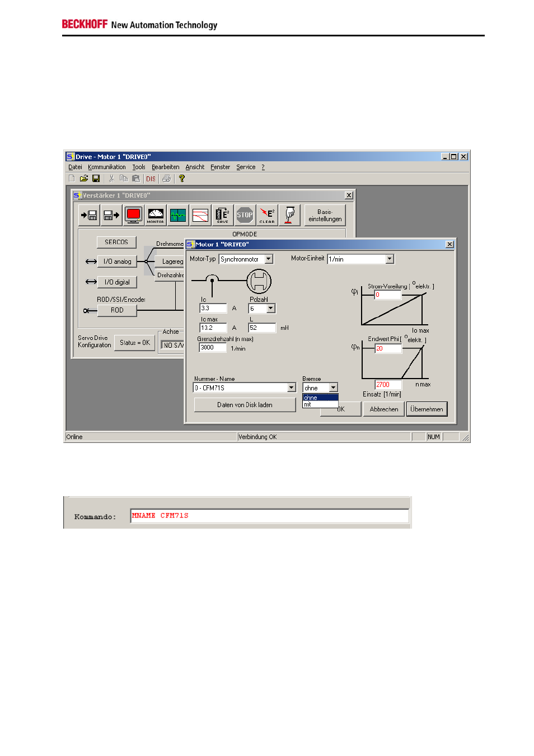This screenshot has height=756, width=534.
Task: Close the Verstärker 1 window
Action: click(349, 195)
